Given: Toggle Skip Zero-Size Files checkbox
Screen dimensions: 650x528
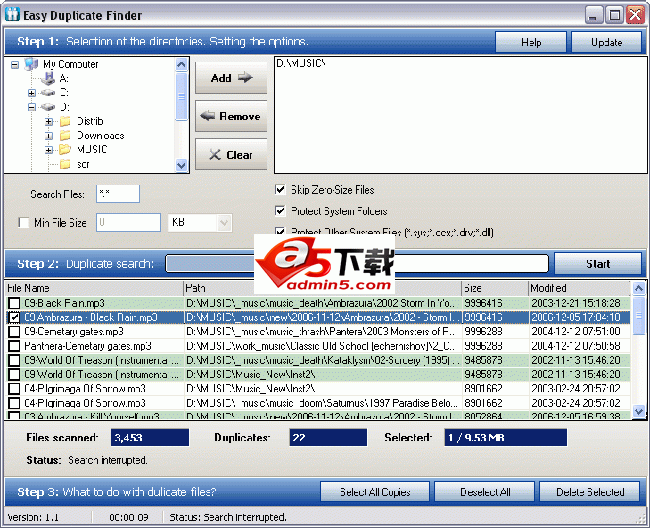Looking at the screenshot, I should pos(280,190).
